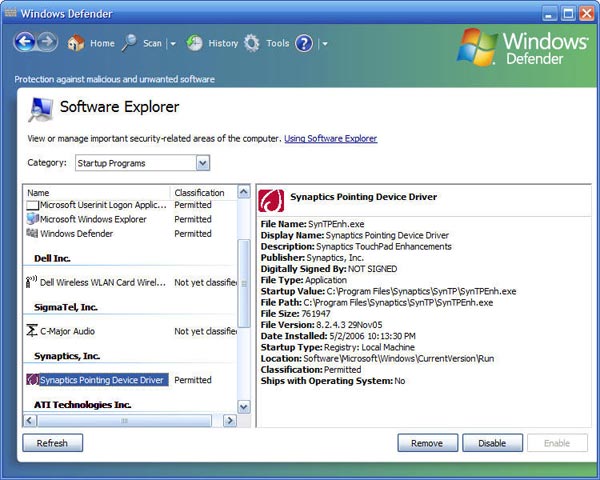Select the C-Major Audio row

(x=130, y=331)
